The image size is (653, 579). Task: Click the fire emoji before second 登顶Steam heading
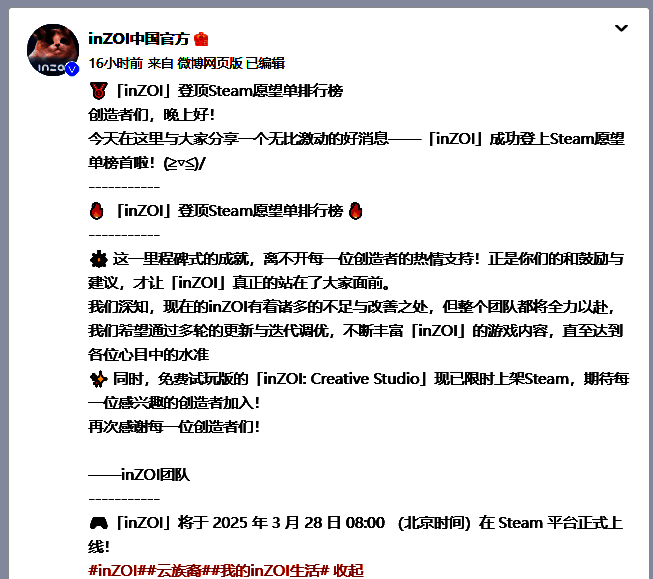97,211
